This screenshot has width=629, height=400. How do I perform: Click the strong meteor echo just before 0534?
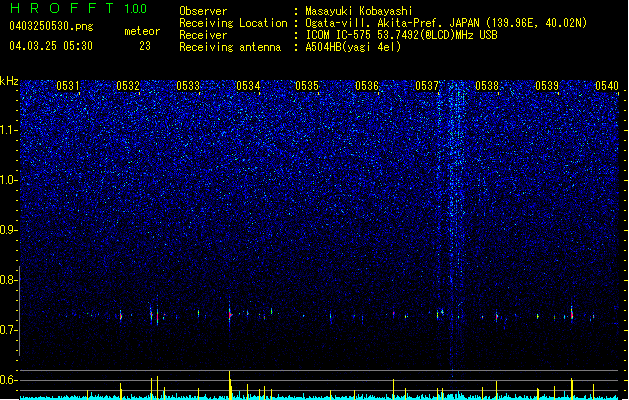[230, 315]
